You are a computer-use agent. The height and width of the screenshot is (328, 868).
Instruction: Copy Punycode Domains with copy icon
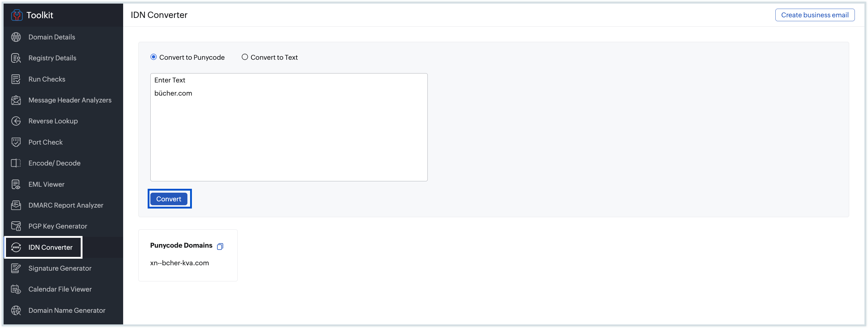[x=220, y=246]
